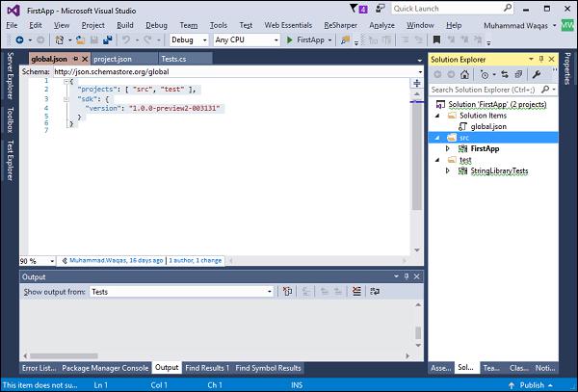Click the Home icon in Solution Explorer
The width and height of the screenshot is (578, 392).
pos(465,74)
